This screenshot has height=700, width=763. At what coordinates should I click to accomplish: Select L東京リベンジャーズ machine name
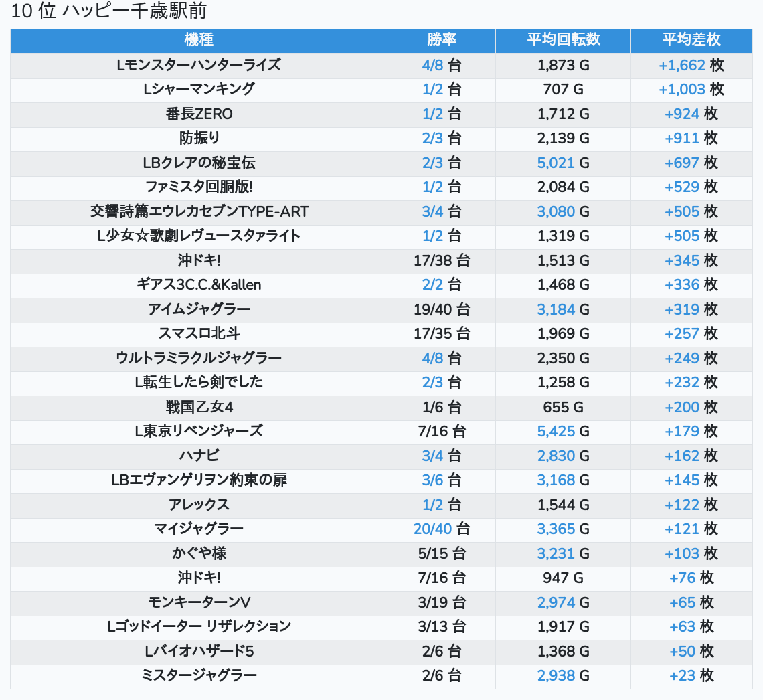(199, 432)
